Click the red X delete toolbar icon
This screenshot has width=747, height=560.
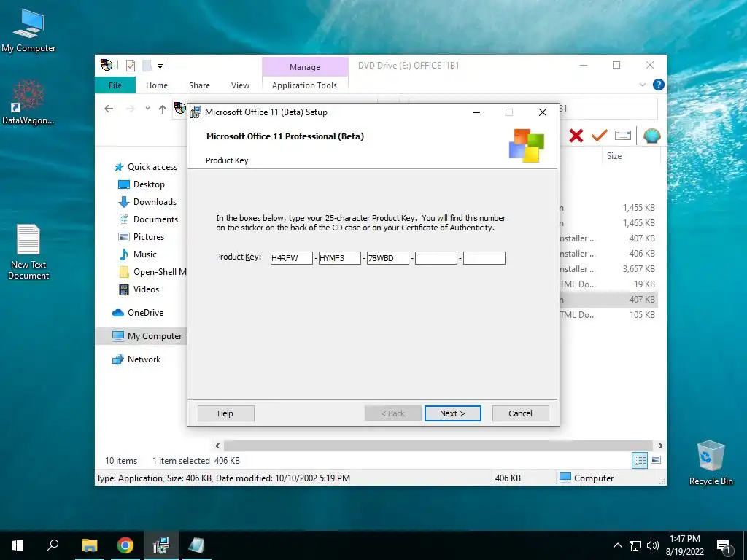[x=576, y=136]
